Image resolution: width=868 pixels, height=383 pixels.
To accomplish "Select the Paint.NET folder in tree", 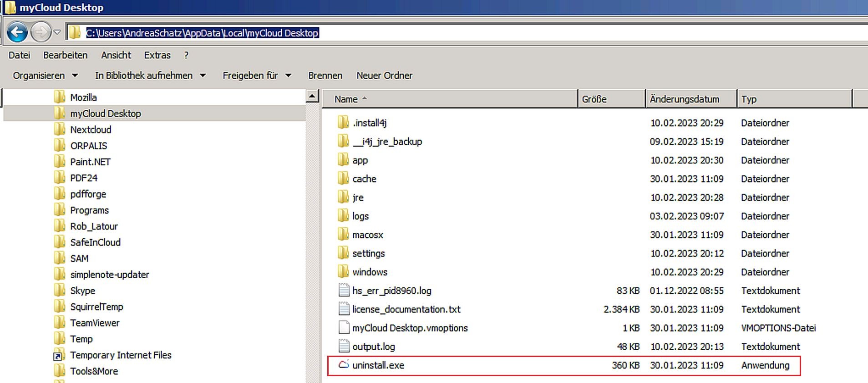I will (x=90, y=162).
